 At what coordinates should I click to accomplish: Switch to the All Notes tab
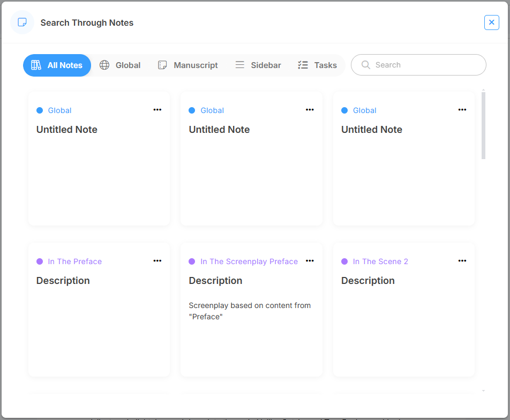pyautogui.click(x=57, y=65)
